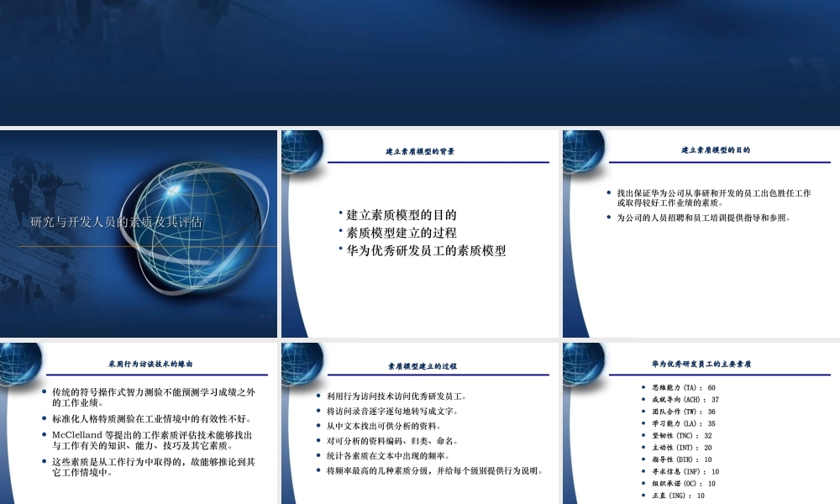This screenshot has height=504, width=840.
Task: Click the bullet 从中文本找出可供分析的资料
Action: tap(384, 426)
